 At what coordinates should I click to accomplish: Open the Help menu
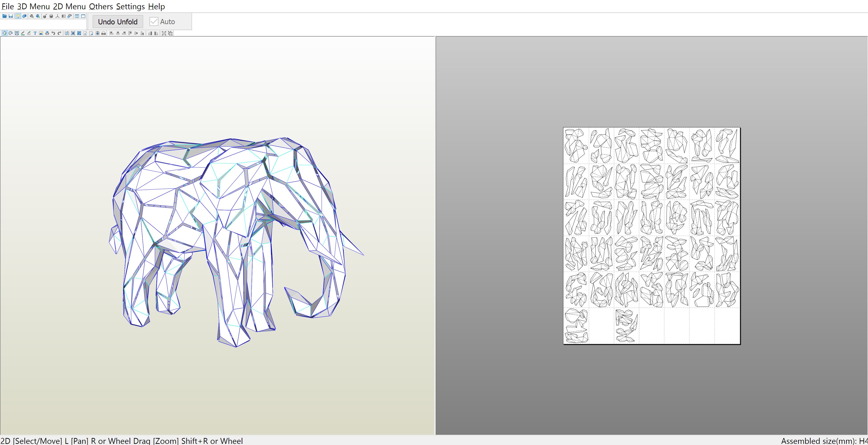coord(156,6)
